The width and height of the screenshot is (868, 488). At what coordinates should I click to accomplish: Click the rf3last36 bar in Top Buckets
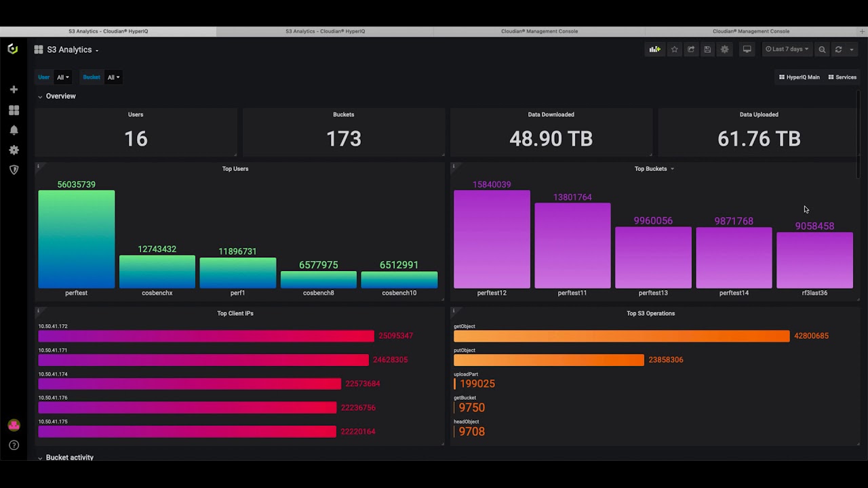814,261
